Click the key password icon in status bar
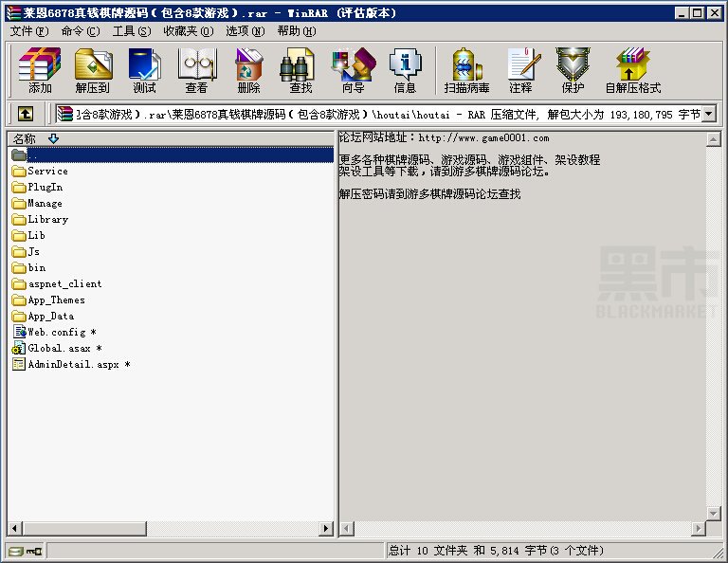The image size is (728, 563). pyautogui.click(x=34, y=552)
